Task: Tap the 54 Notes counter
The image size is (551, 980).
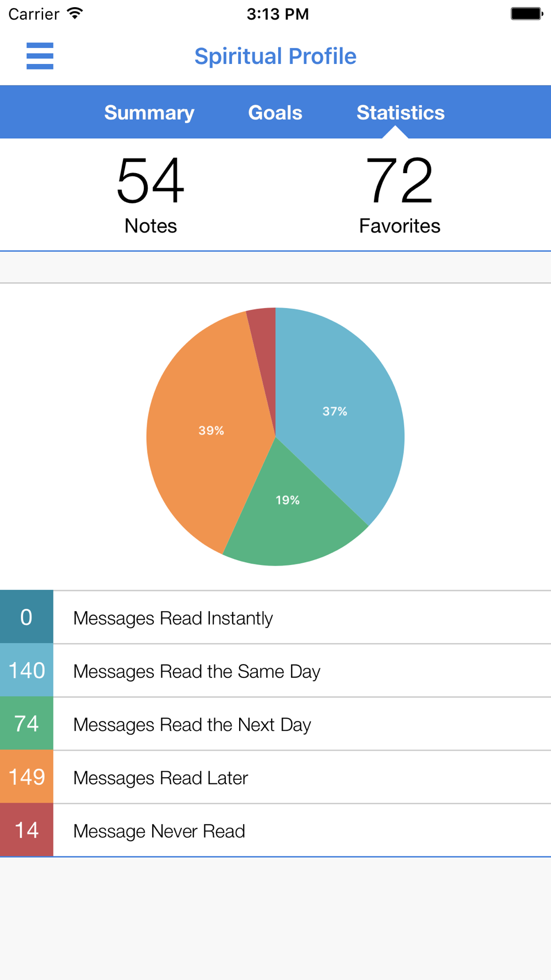Action: pyautogui.click(x=150, y=194)
